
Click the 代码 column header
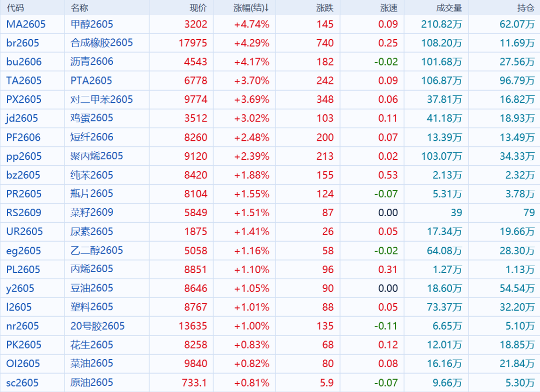coord(15,7)
